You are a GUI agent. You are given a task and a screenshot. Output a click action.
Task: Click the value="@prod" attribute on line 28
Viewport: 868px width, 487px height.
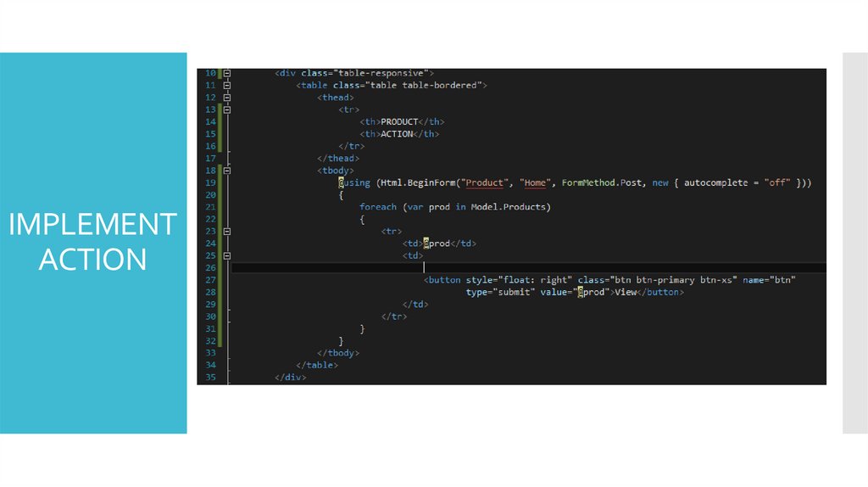[575, 293]
